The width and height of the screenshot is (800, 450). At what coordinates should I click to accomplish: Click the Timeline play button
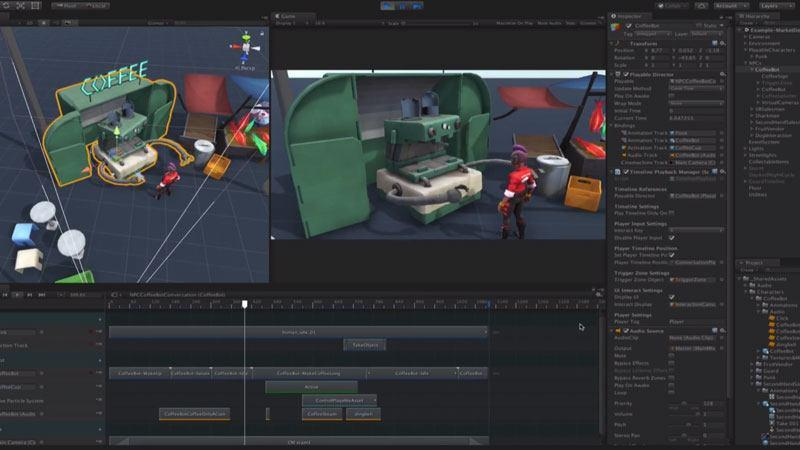pos(17,295)
